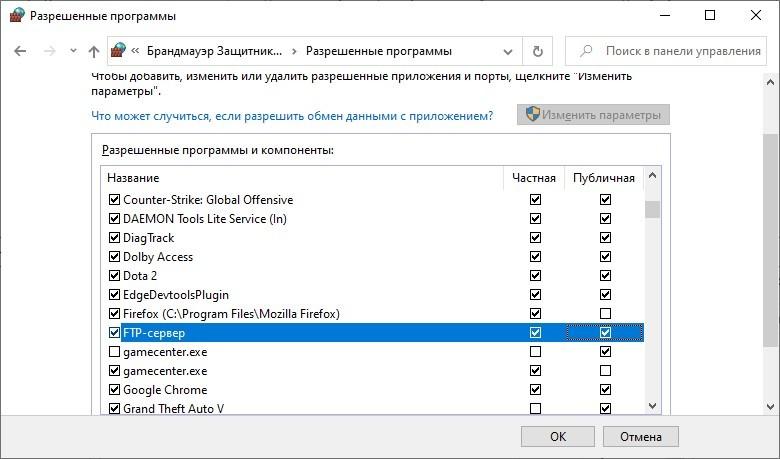Toggle Google Chrome private checkbox
Screen dimensions: 780x459
[535, 389]
